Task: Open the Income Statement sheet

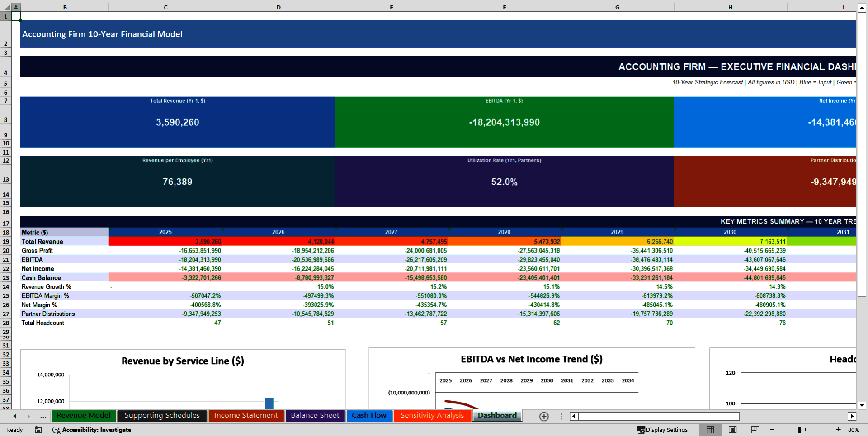Action: coord(246,416)
